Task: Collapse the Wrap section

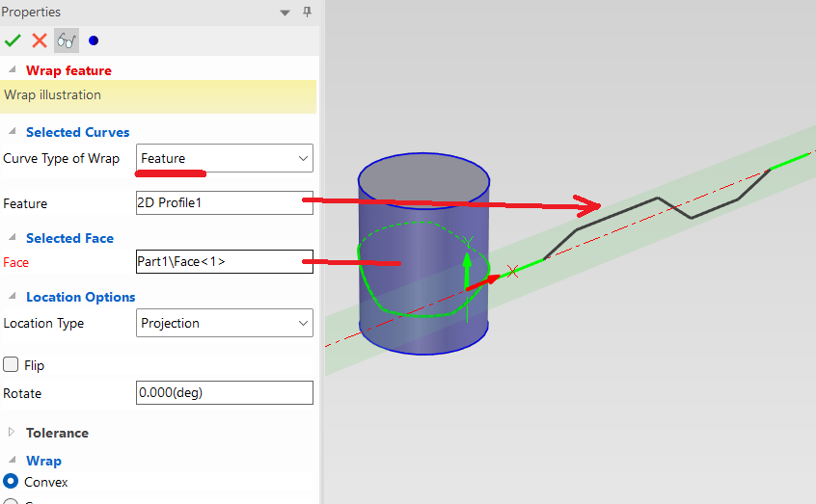Action: point(12,461)
